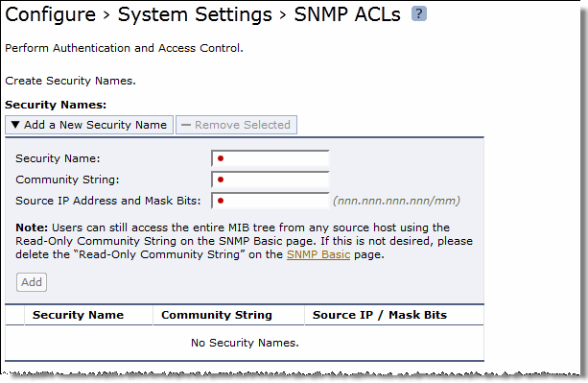Sort by Source IP / Mask Bits column
Image resolution: width=588 pixels, height=383 pixels.
(x=380, y=315)
